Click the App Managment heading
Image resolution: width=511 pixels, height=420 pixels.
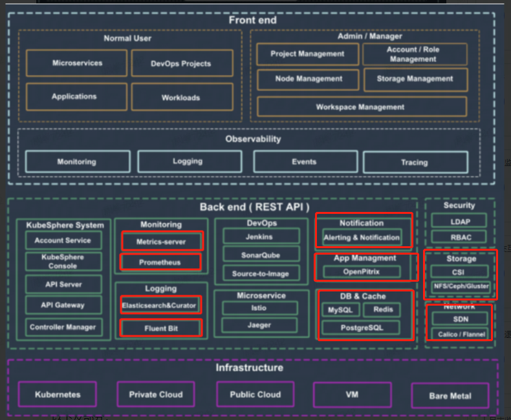pyautogui.click(x=365, y=258)
